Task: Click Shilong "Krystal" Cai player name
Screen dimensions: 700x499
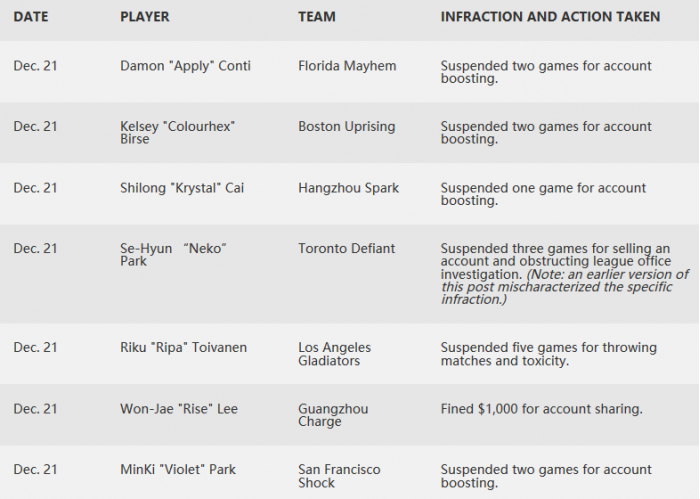Action: [182, 188]
